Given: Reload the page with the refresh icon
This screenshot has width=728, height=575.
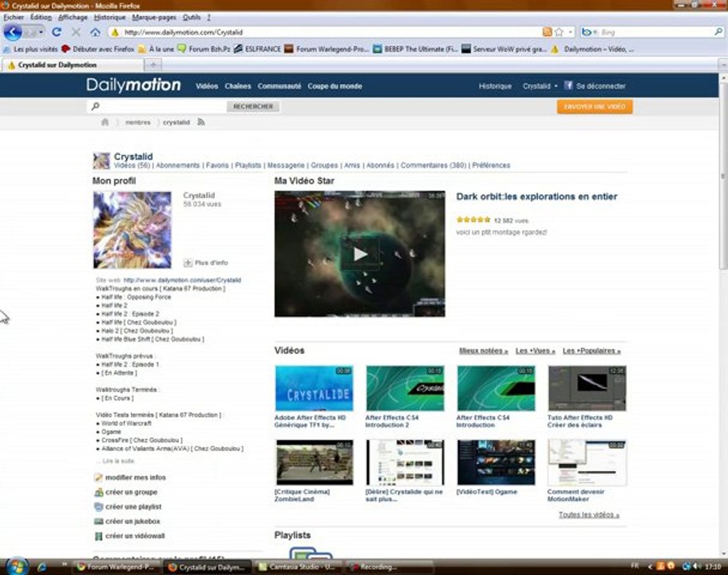Looking at the screenshot, I should pyautogui.click(x=57, y=32).
